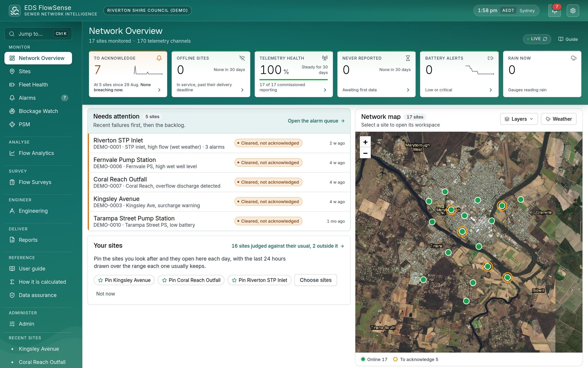Pin Riverton STP Inlet site
The width and height of the screenshot is (588, 368).
click(259, 280)
